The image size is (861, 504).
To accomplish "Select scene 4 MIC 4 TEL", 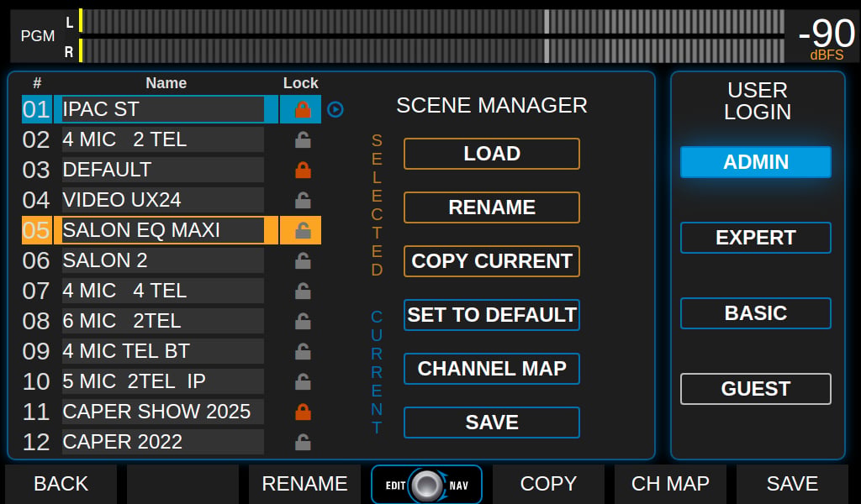I will tap(163, 290).
